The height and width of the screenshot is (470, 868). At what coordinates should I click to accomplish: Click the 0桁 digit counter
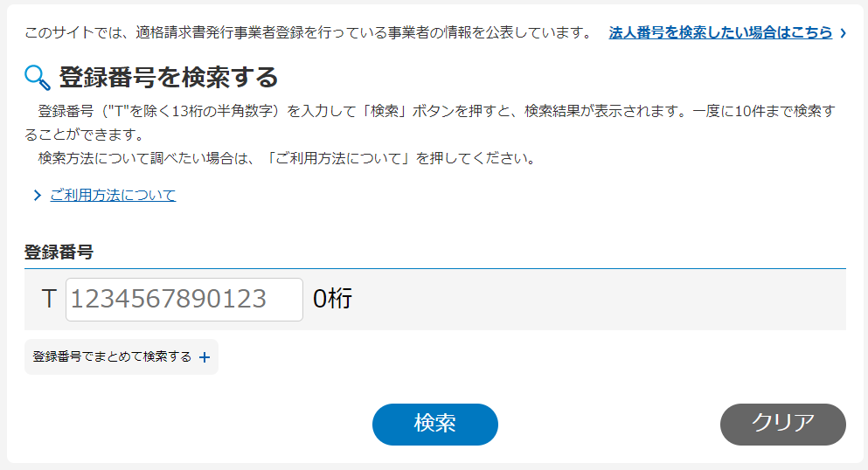pyautogui.click(x=332, y=299)
